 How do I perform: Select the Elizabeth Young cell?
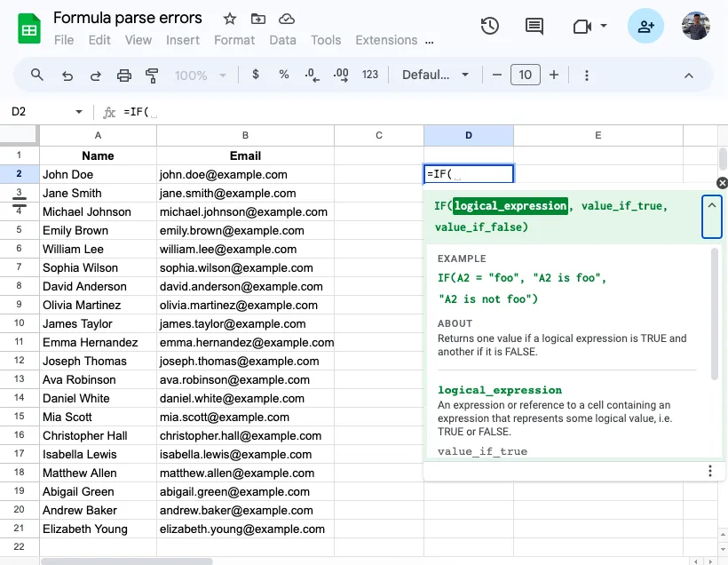[98, 529]
